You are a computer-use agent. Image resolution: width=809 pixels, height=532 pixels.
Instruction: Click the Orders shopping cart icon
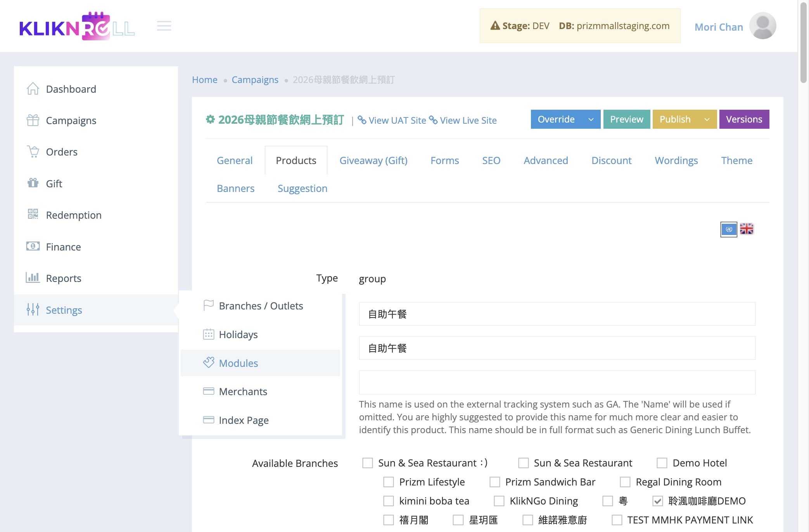click(x=33, y=152)
